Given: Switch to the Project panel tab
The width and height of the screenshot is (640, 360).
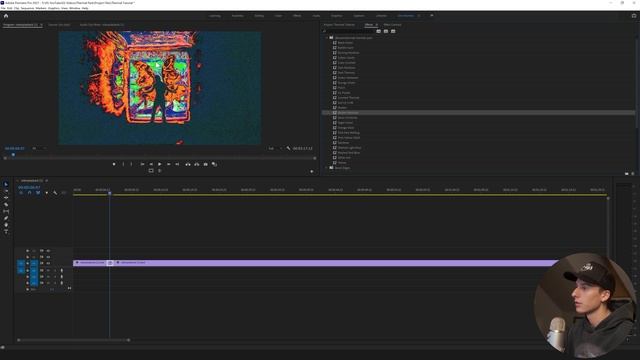Looking at the screenshot, I should point(339,25).
